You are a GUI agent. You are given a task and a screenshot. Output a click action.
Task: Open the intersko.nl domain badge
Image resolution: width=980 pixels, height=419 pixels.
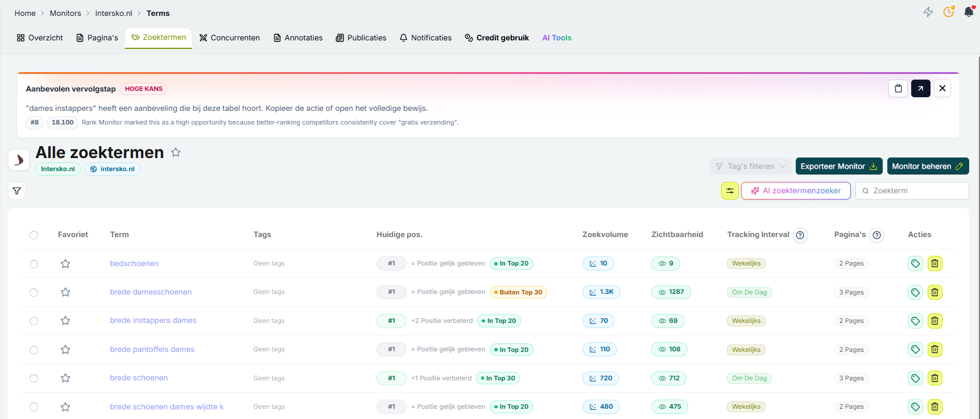click(112, 169)
